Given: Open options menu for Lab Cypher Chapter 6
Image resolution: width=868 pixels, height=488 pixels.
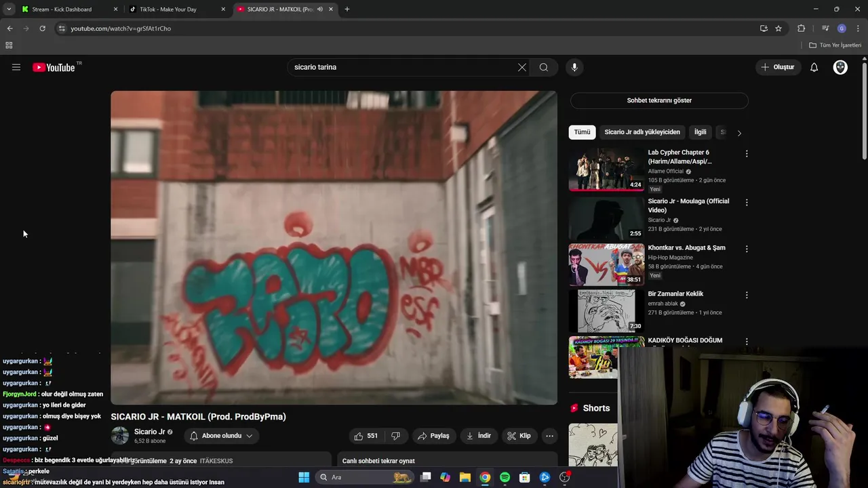Looking at the screenshot, I should point(747,154).
